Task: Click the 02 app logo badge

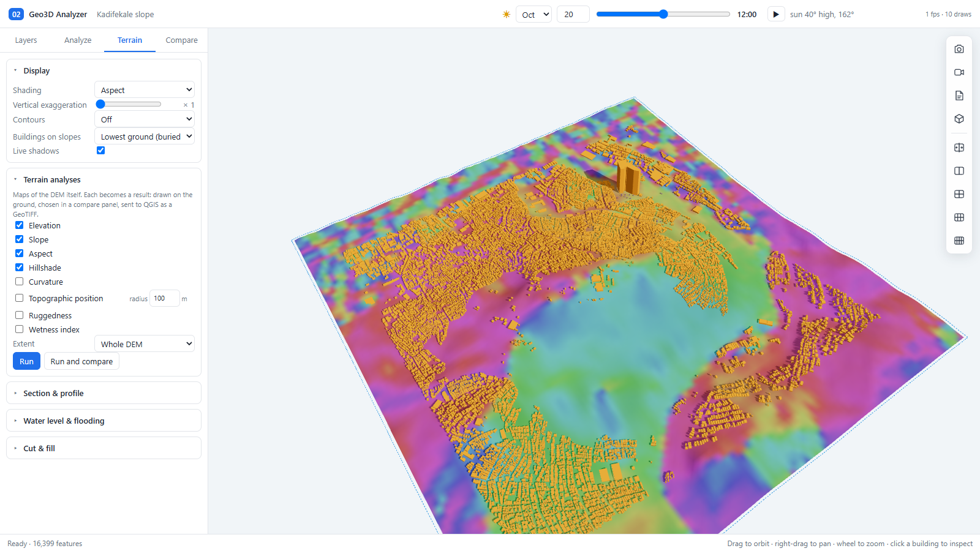Action: click(16, 14)
